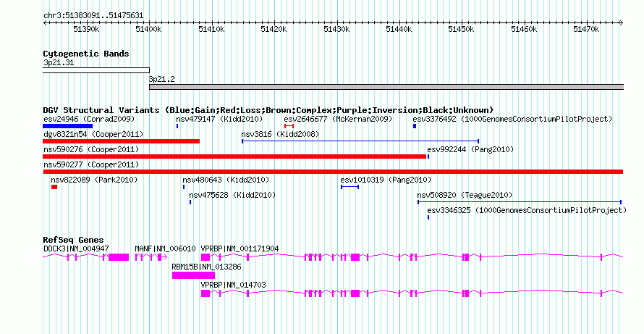Click the large DOCK3 exon block

coord(119,257)
